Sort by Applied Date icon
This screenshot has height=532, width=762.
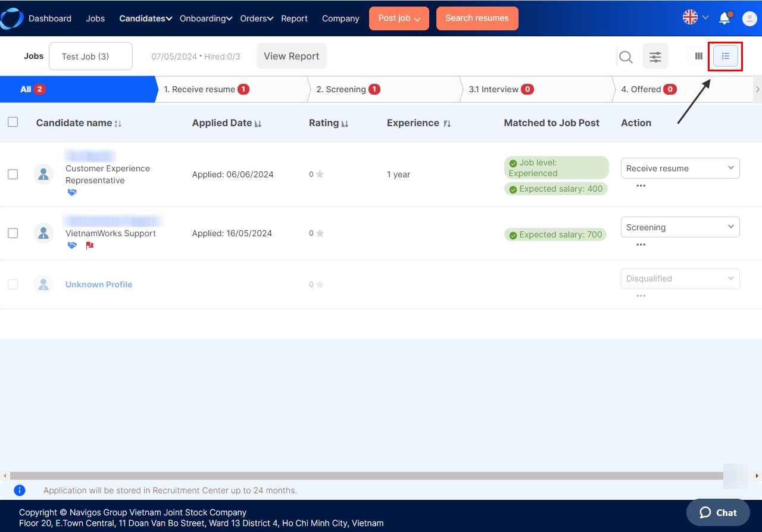258,123
